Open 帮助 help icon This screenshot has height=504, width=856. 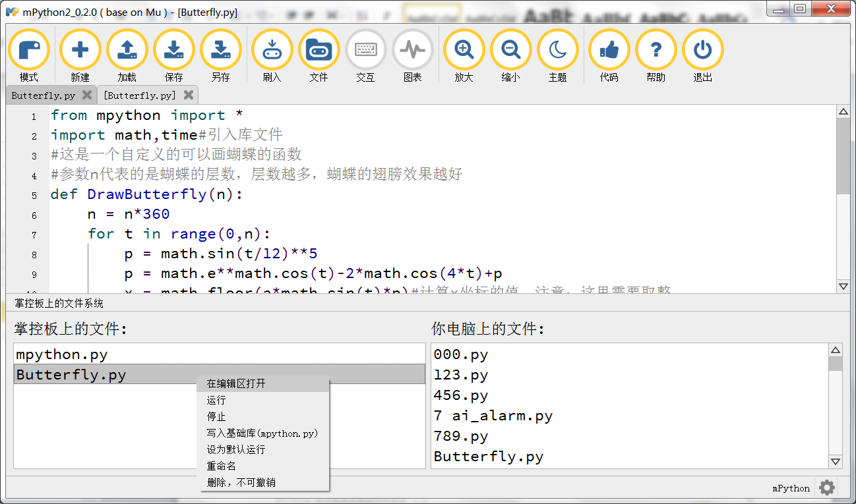tap(656, 50)
